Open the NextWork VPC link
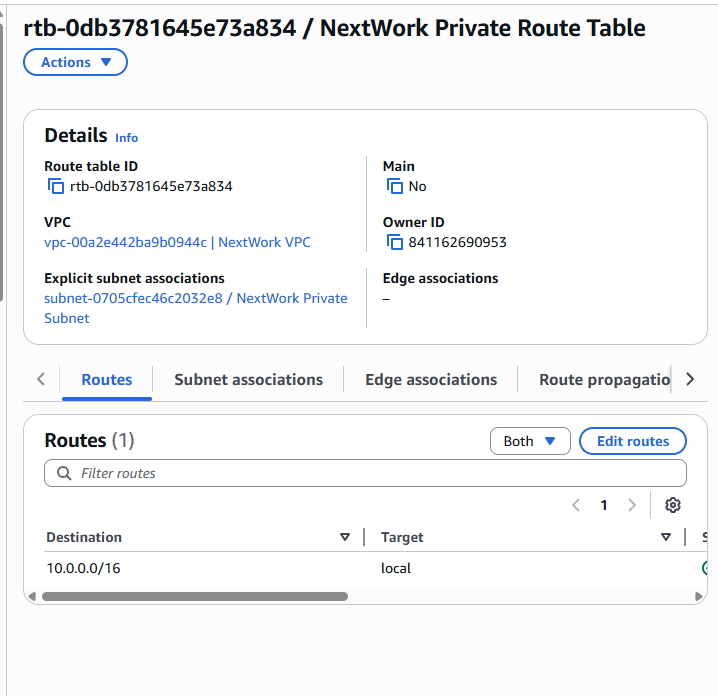The height and width of the screenshot is (696, 718). tap(177, 242)
